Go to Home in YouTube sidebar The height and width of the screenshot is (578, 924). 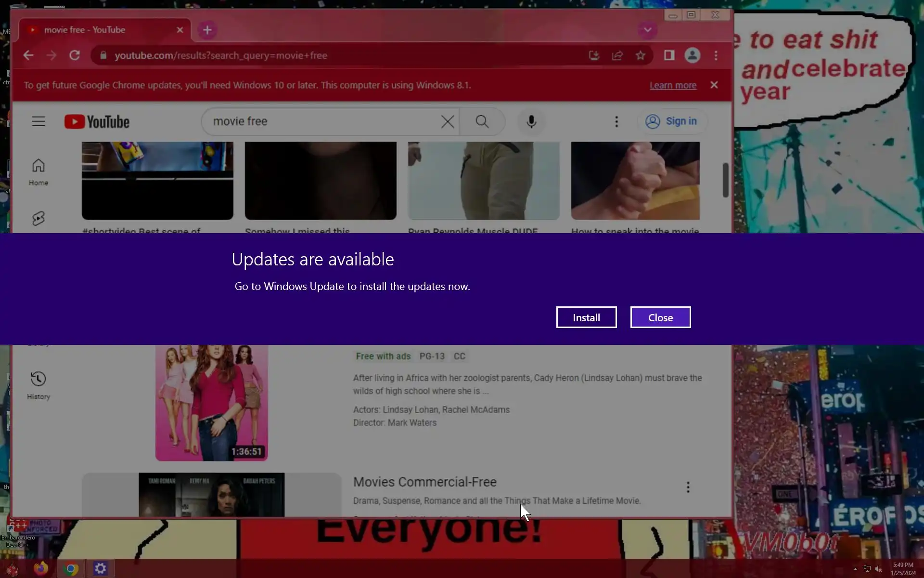click(x=38, y=172)
